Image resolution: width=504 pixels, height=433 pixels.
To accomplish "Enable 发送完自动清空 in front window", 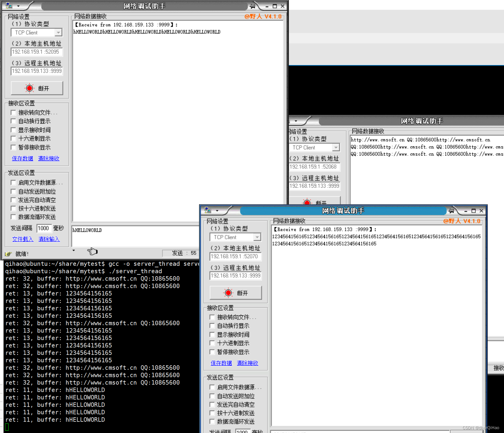I will (x=212, y=404).
